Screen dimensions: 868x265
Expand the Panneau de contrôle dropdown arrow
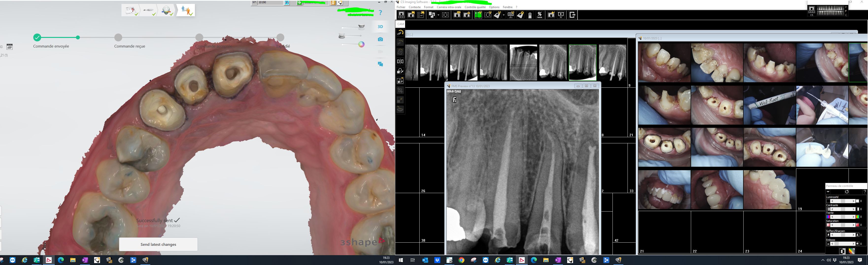(828, 192)
